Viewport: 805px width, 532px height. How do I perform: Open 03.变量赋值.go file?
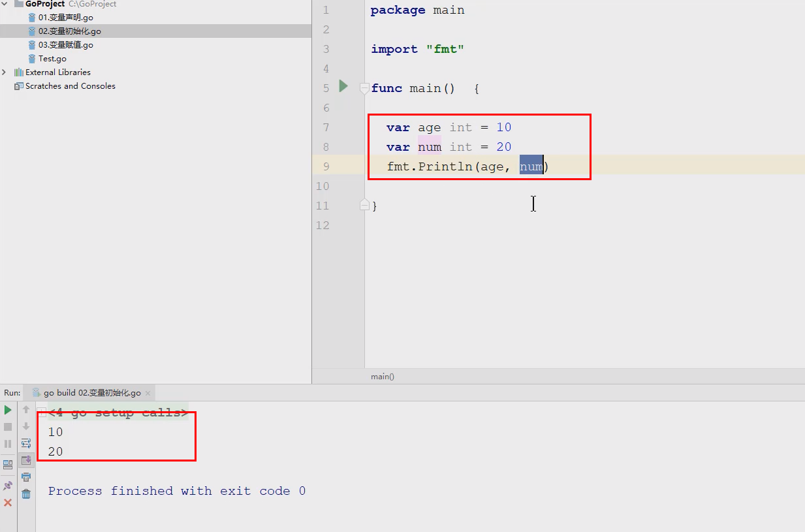tap(65, 45)
